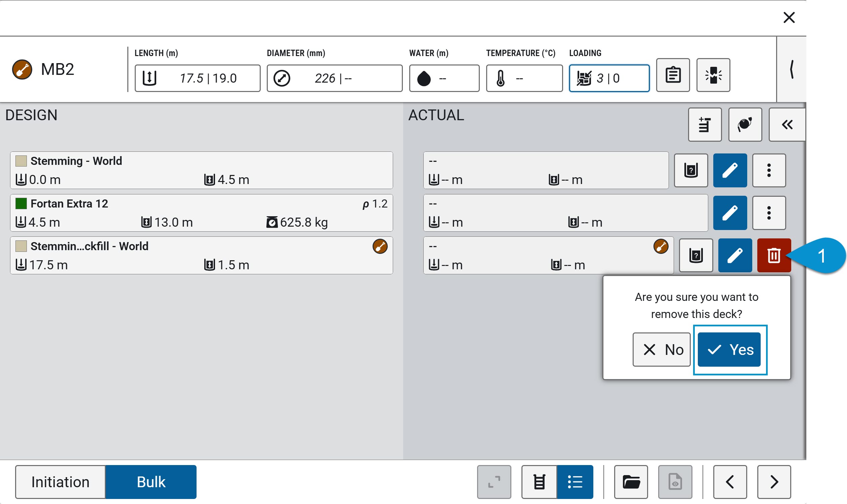Edit the third actual deck with pencil
The height and width of the screenshot is (504, 847).
(735, 256)
